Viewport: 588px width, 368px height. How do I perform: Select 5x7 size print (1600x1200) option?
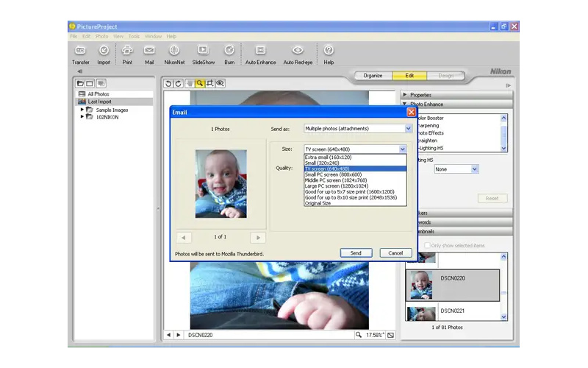(355, 191)
